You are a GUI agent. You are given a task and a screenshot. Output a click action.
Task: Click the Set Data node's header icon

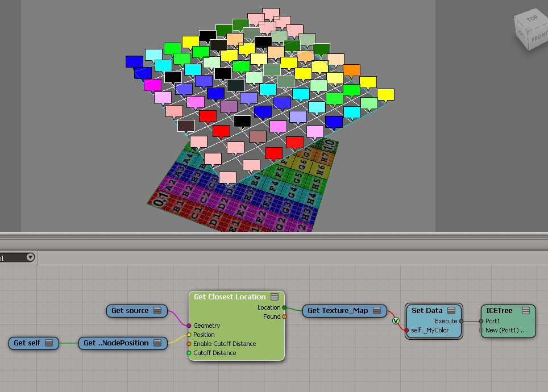click(x=451, y=311)
